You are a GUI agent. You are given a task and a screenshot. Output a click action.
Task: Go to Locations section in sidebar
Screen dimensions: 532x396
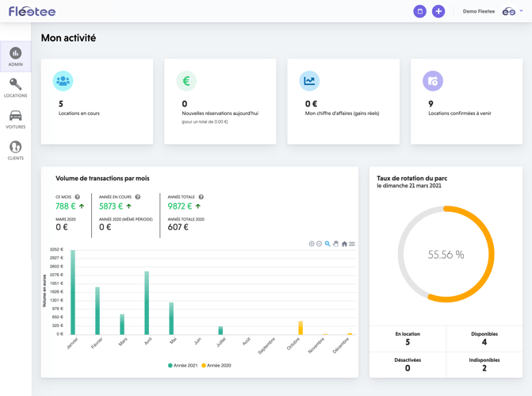click(16, 87)
